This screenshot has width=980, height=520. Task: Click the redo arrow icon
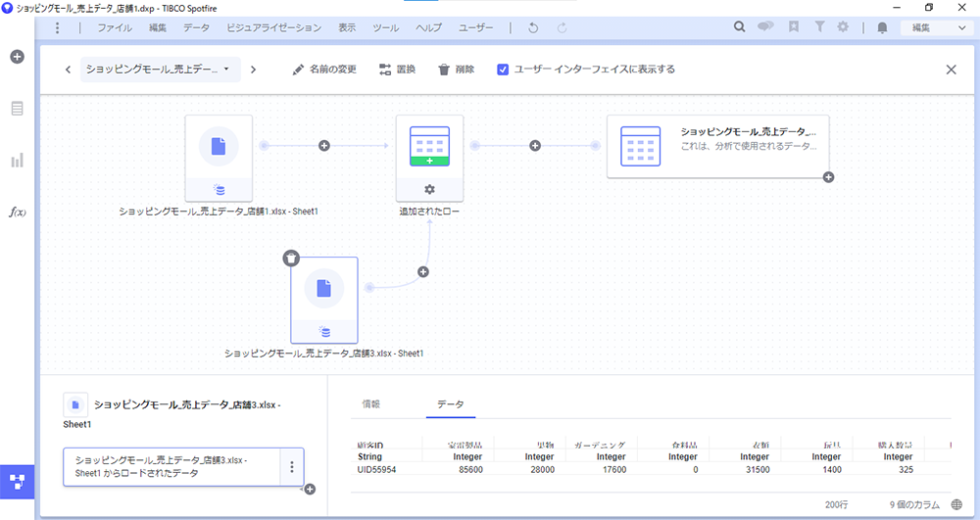point(562,27)
